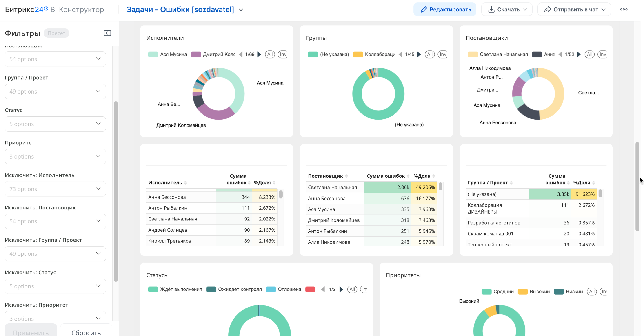Toggle Средний priority legend item
The width and height of the screenshot is (644, 336).
[x=503, y=292]
